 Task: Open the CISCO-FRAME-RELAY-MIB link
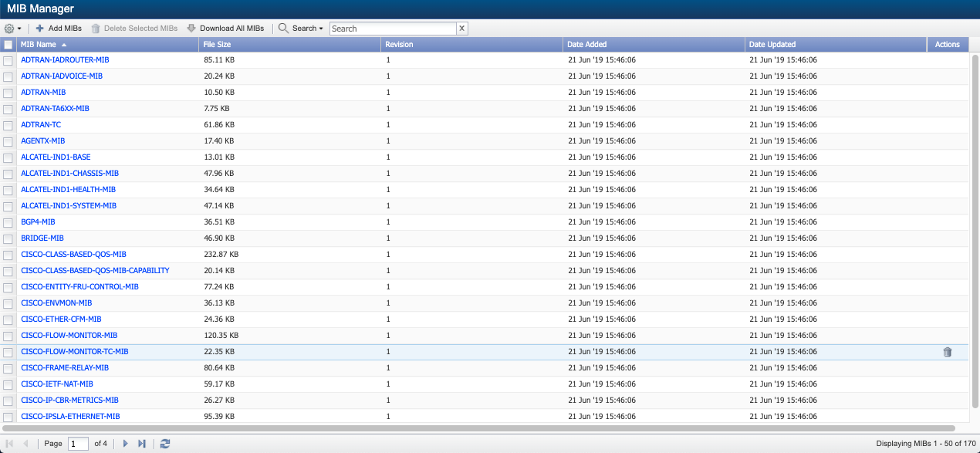tap(65, 367)
